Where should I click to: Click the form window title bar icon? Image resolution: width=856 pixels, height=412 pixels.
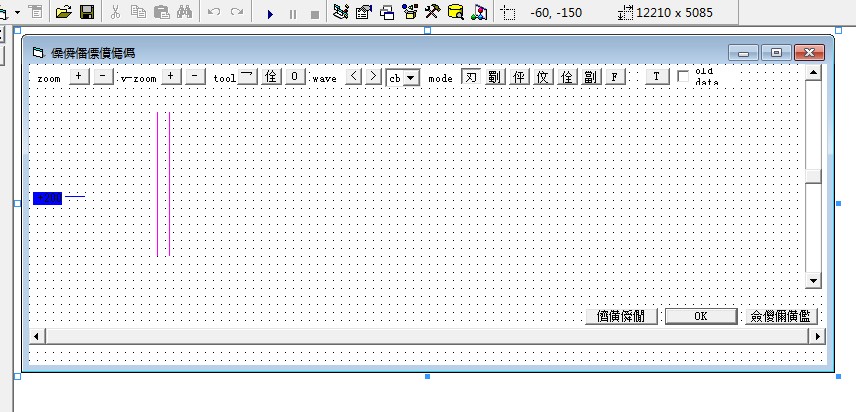(38, 53)
